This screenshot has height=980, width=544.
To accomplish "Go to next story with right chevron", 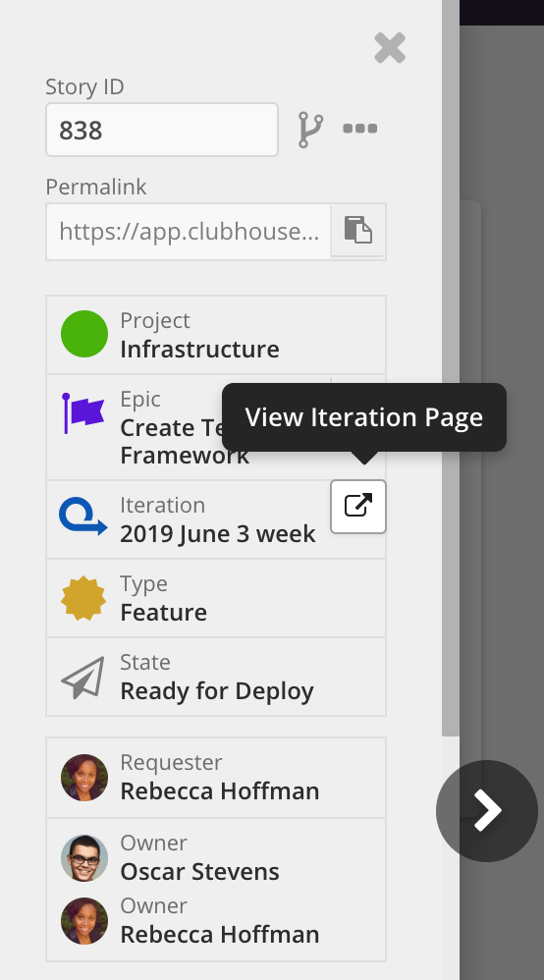I will tap(487, 811).
